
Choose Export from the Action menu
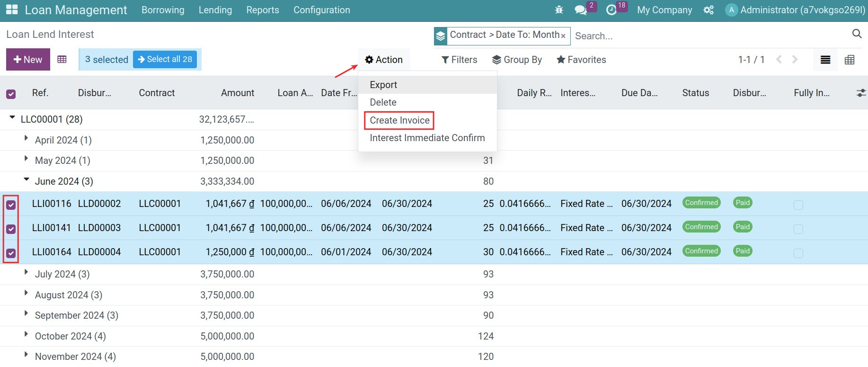tap(427, 85)
